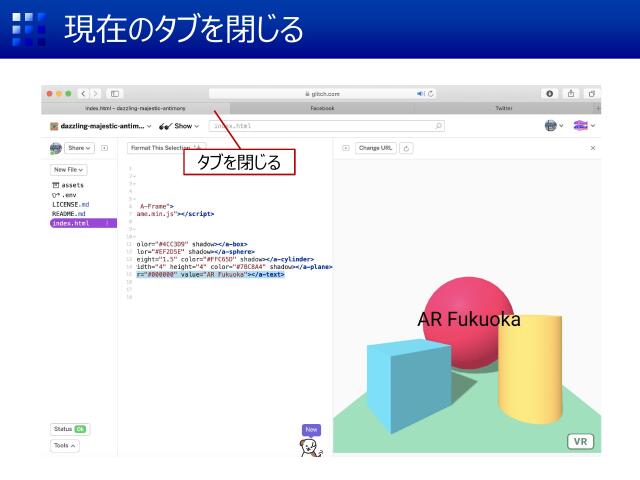
Task: Open README.md in the file list
Action: [x=69, y=214]
